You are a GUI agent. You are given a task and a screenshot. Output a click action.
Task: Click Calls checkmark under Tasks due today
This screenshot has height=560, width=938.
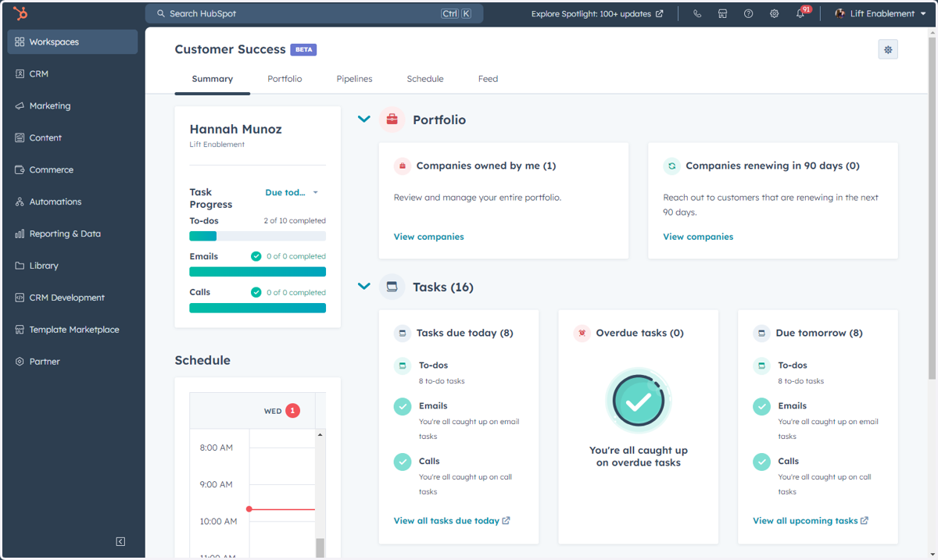(403, 462)
